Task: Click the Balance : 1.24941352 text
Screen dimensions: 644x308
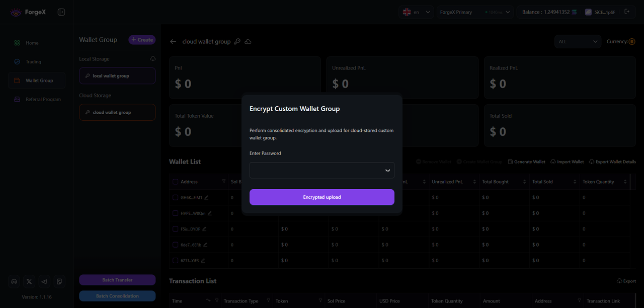Action: pyautogui.click(x=546, y=12)
